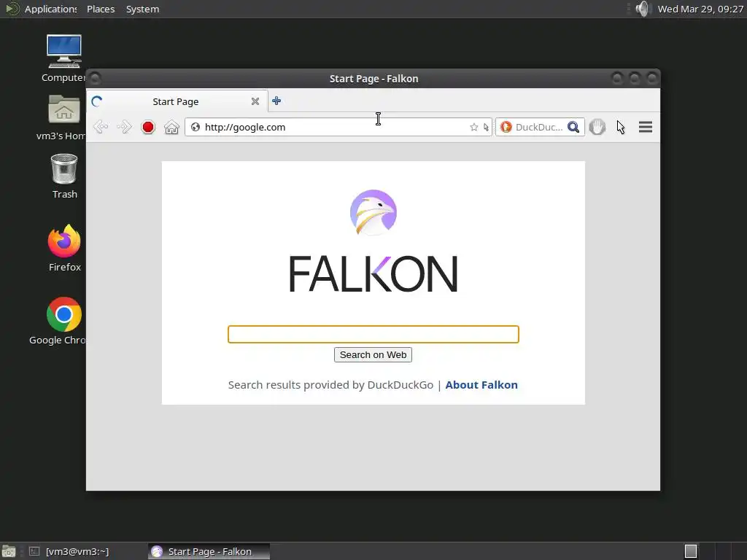Click the show desktop icon in bottom panel

(9, 551)
